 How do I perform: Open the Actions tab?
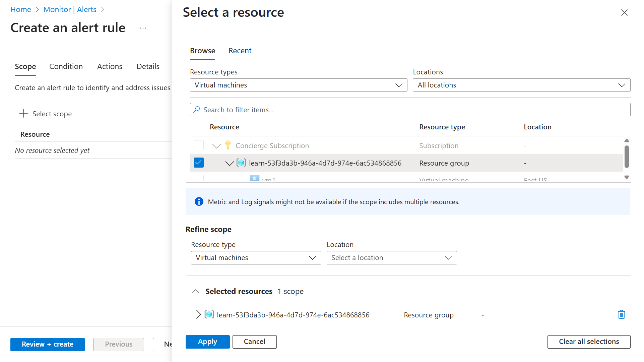click(x=110, y=67)
